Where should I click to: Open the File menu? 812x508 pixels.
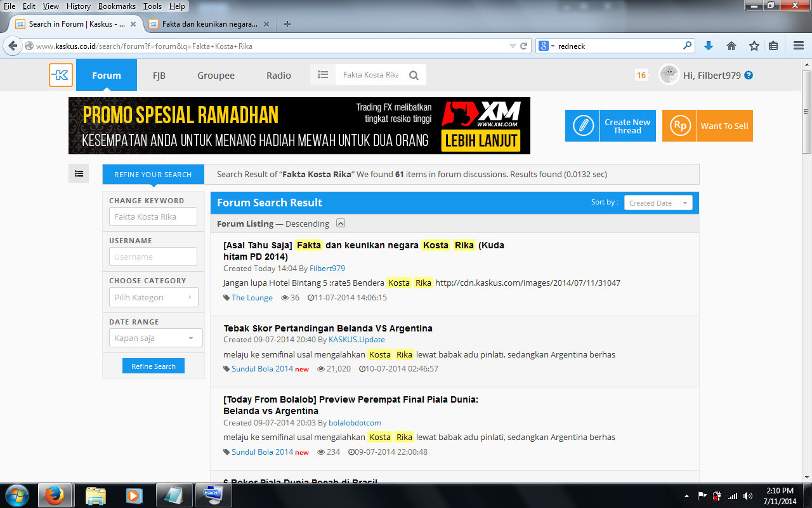[10, 6]
